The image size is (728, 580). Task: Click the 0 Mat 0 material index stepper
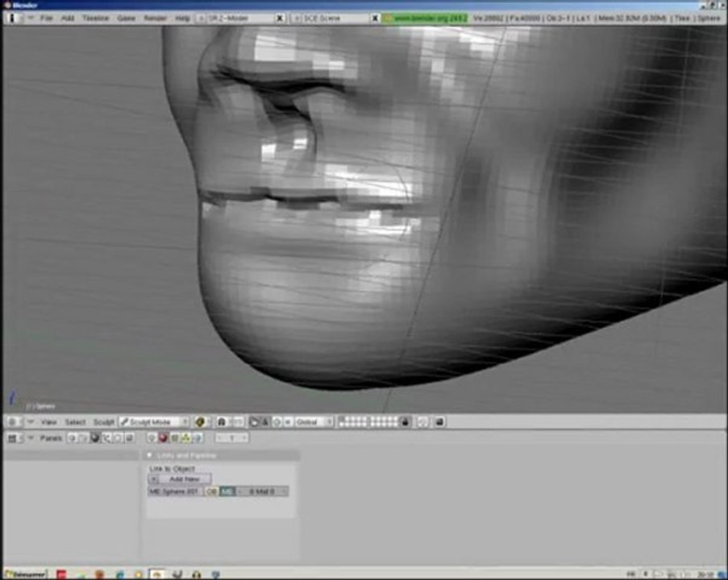click(262, 491)
